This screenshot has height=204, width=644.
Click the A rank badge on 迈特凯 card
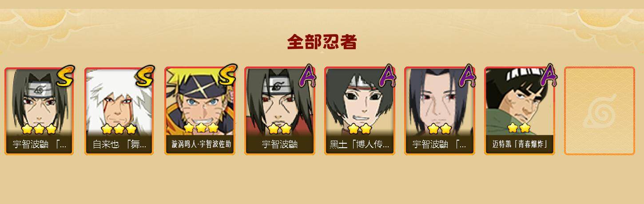pos(548,75)
